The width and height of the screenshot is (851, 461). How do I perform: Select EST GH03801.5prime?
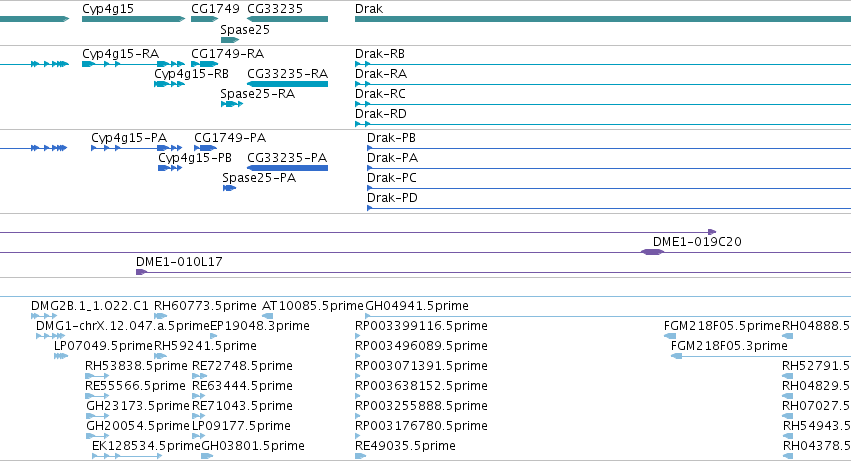click(253, 446)
